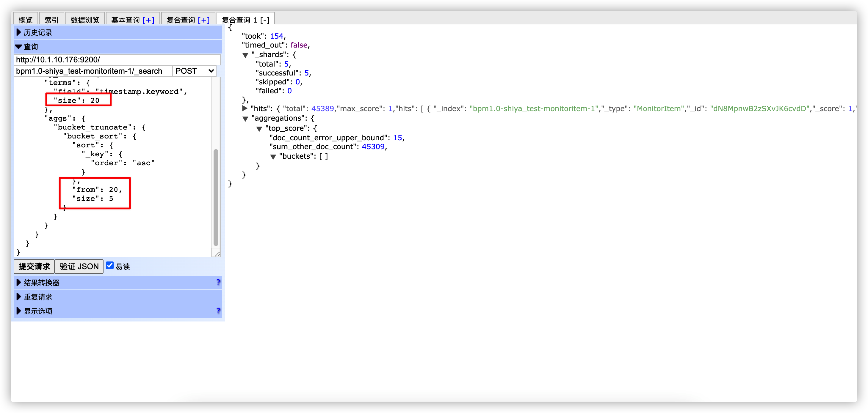Click the help question mark beside 显示选项
868x413 pixels.
[x=218, y=311]
